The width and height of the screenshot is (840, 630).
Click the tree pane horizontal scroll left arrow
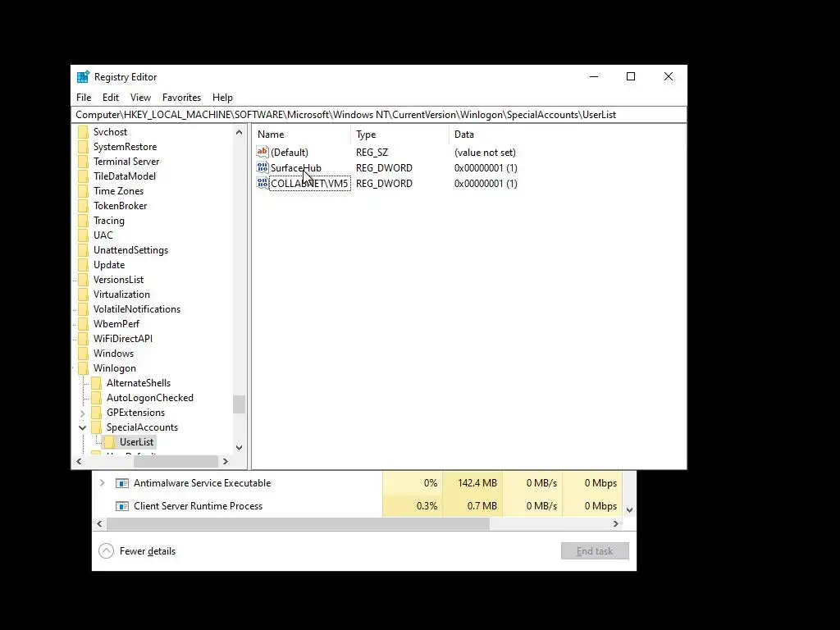(x=80, y=461)
